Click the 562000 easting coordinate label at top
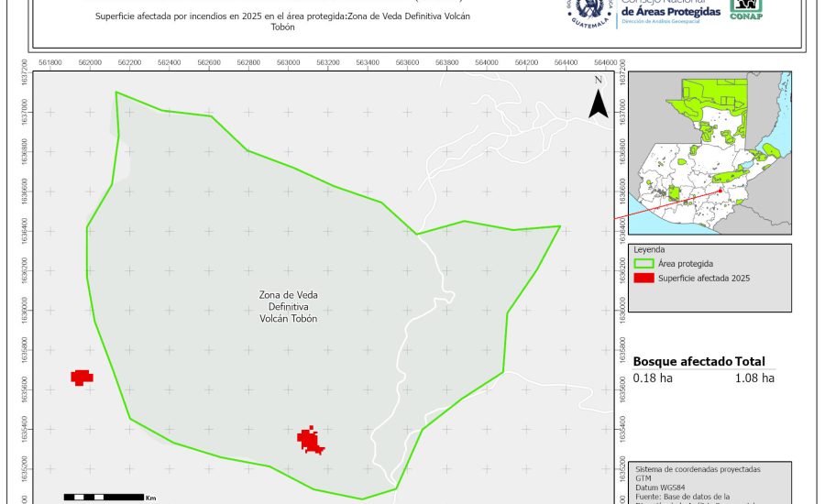Viewport: 825px width, 504px height. tap(90, 62)
